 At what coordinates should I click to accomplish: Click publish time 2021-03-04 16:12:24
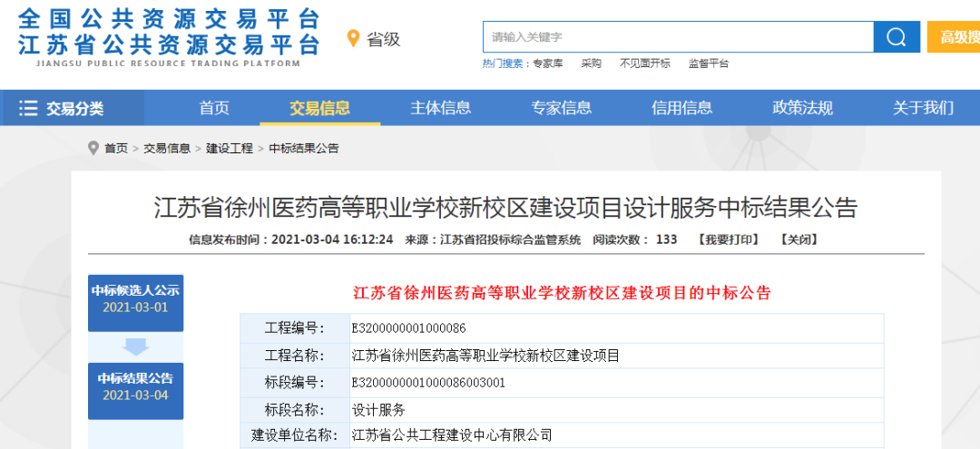pos(332,239)
